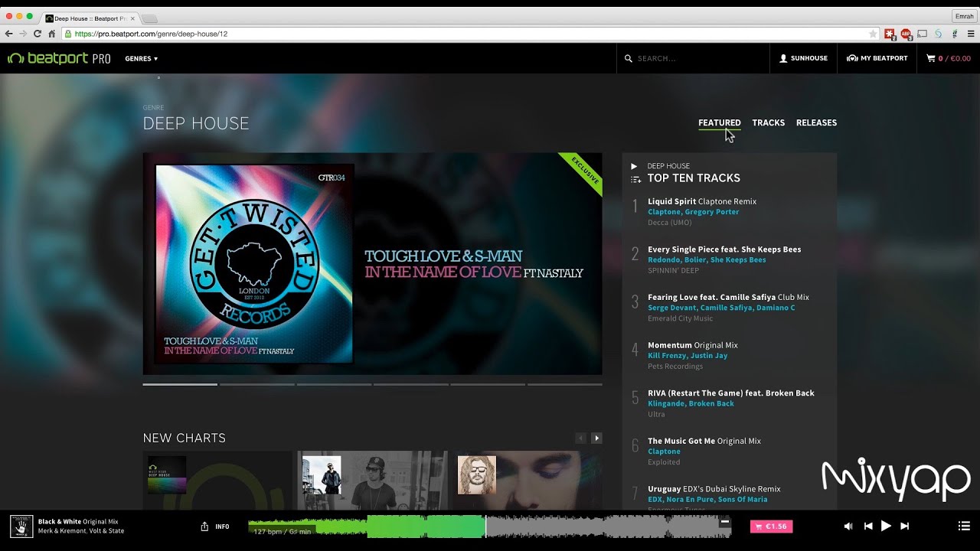Play the current track
This screenshot has width=980, height=551.
[x=886, y=526]
